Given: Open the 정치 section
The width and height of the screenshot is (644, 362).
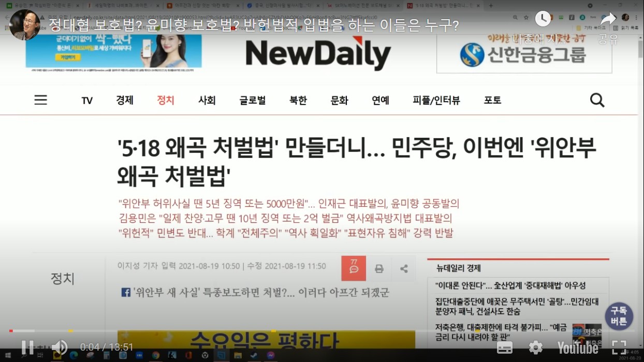Looking at the screenshot, I should (x=166, y=100).
